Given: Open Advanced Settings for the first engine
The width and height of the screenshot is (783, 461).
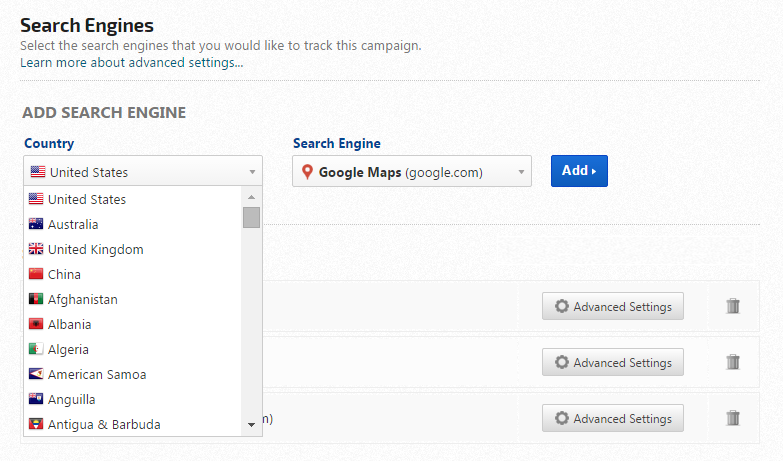Looking at the screenshot, I should tap(613, 307).
